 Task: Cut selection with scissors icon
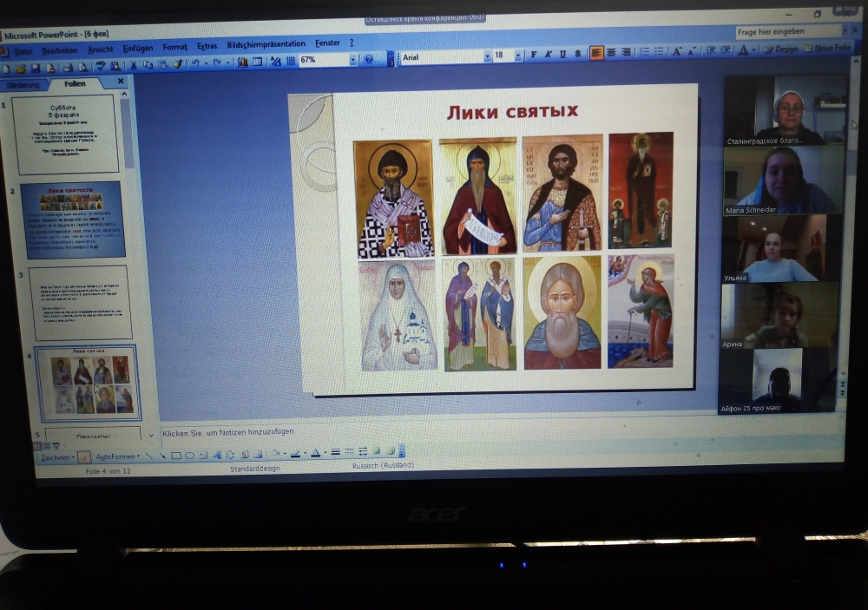click(134, 65)
